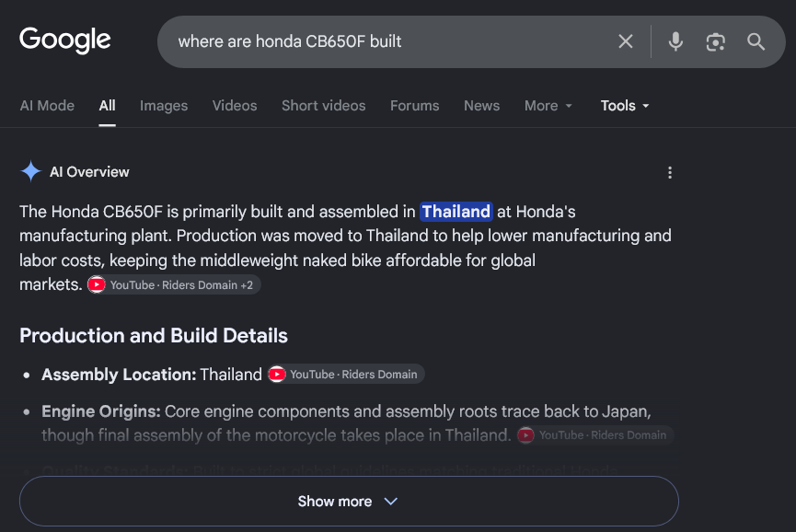The image size is (796, 532).
Task: Click the magnifying glass search icon
Action: coord(756,41)
